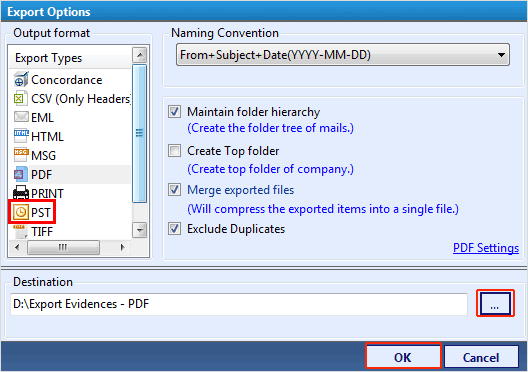Click the export list scroll down arrow
528x372 pixels.
[140, 230]
